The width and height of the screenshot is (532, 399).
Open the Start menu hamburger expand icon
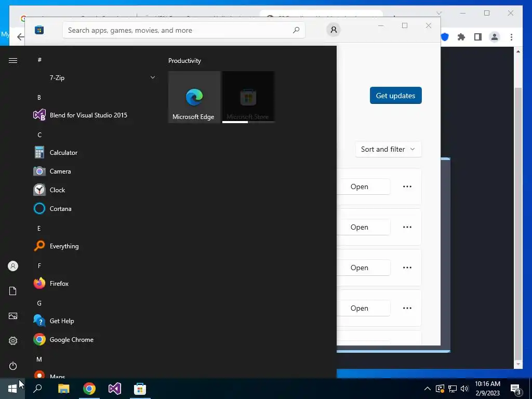click(x=13, y=60)
